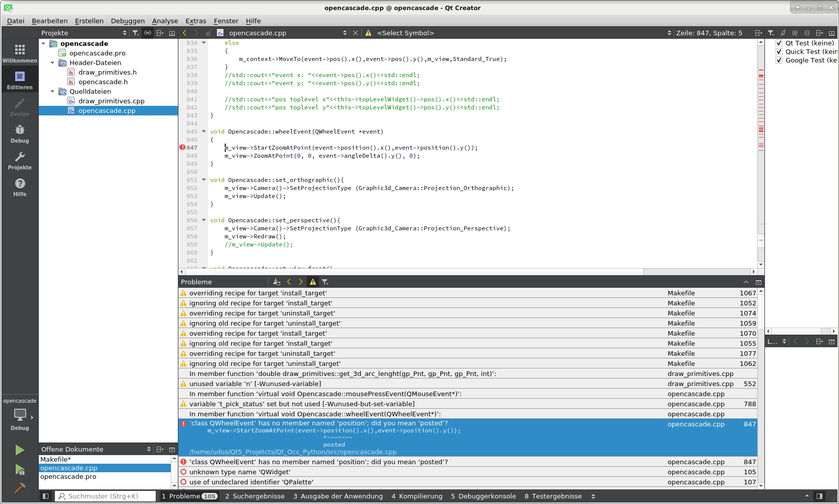This screenshot has width=839, height=504.
Task: Go to next problem entry
Action: click(x=301, y=282)
